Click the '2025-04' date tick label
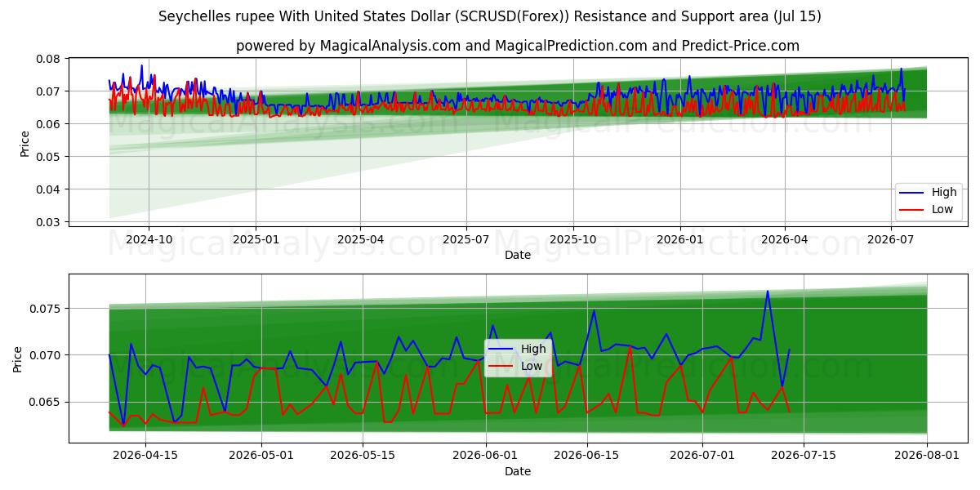Screen dimensions: 980x490 pyautogui.click(x=360, y=239)
